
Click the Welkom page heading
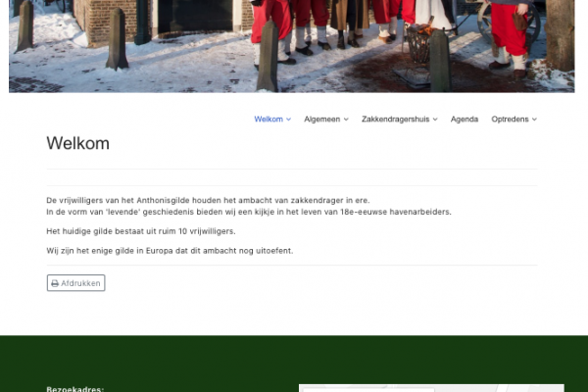click(78, 143)
